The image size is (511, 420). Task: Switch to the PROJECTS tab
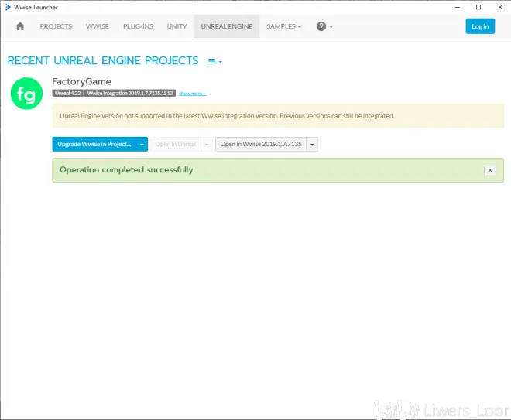point(56,26)
